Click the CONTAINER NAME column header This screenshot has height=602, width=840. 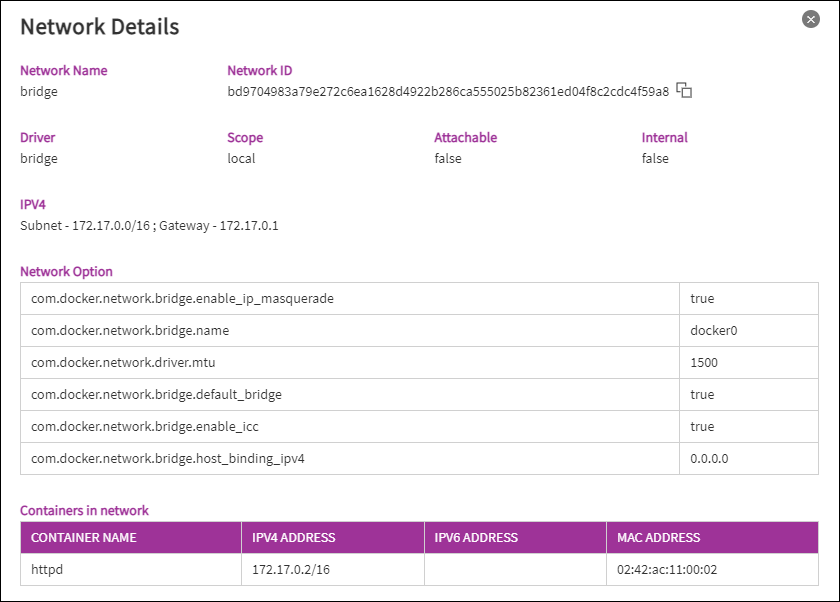[x=84, y=538]
